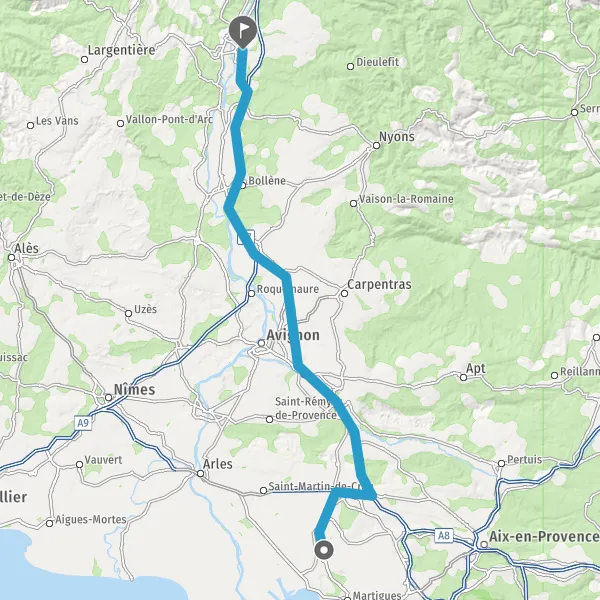600x600 pixels.
Task: Select the Avignon city label
Action: point(293,335)
